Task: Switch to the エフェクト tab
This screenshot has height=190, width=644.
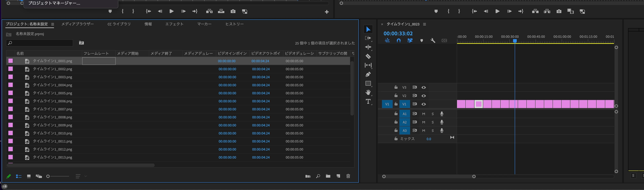Action: coord(174,24)
